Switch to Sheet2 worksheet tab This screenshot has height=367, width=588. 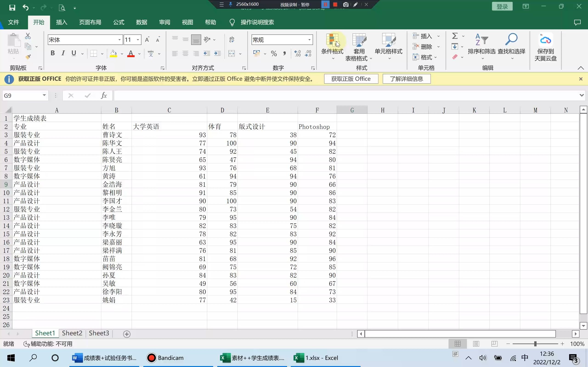click(72, 333)
